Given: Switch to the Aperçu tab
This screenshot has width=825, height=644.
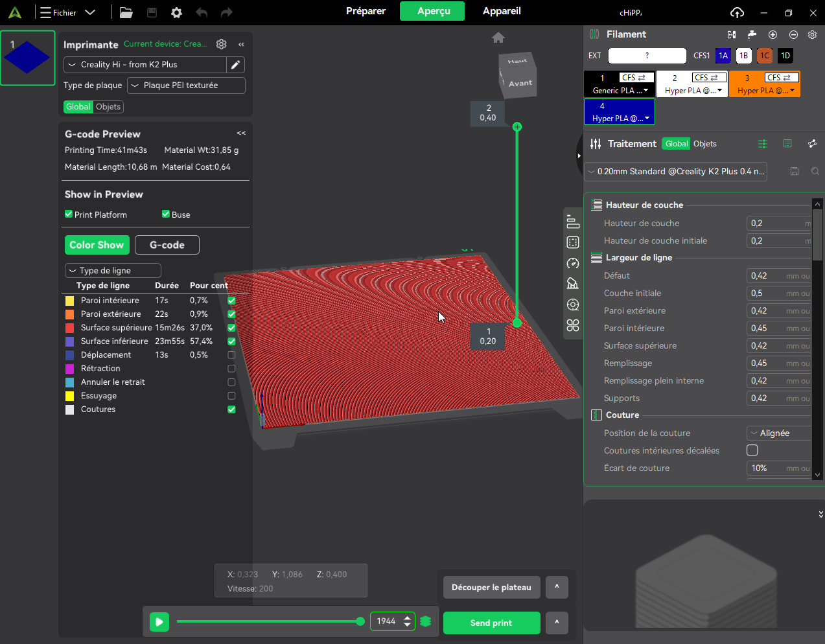Looking at the screenshot, I should coord(433,11).
